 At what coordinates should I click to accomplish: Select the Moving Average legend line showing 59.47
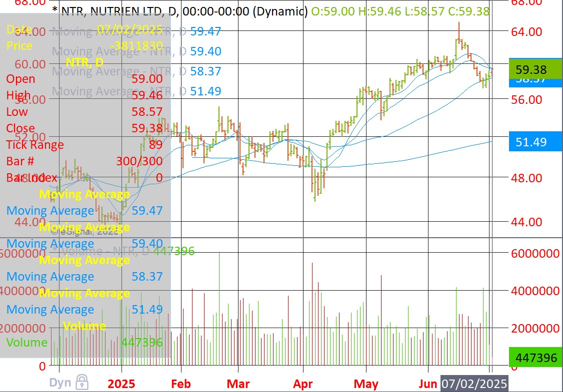point(136,31)
